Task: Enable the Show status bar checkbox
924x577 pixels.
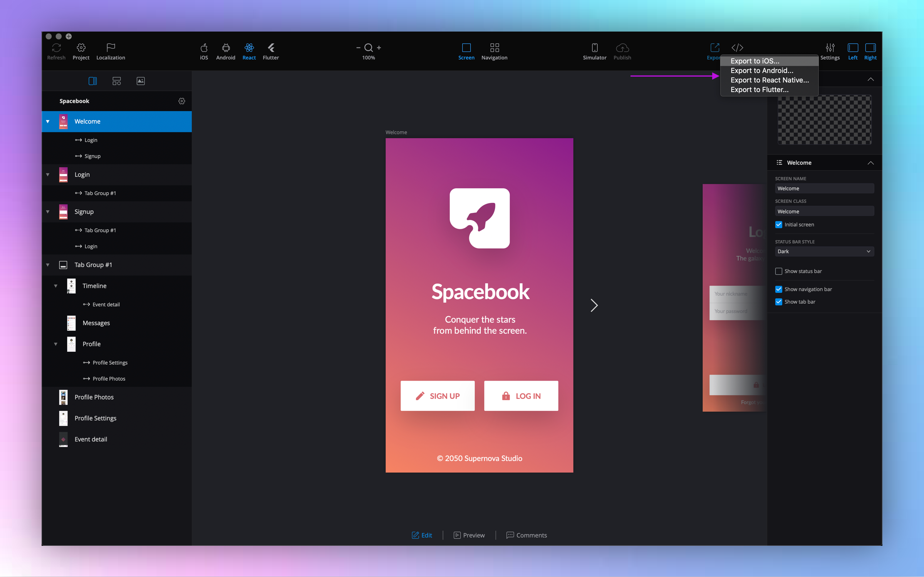Action: [x=778, y=271]
